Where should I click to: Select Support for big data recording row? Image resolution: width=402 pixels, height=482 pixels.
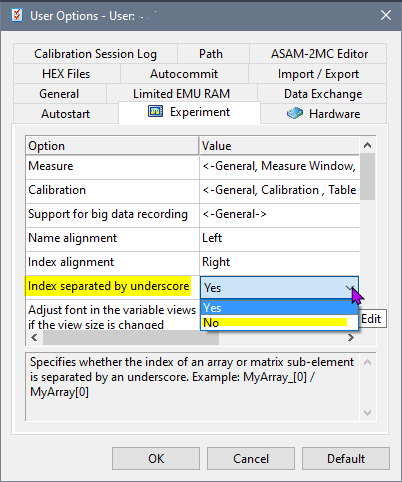(112, 214)
